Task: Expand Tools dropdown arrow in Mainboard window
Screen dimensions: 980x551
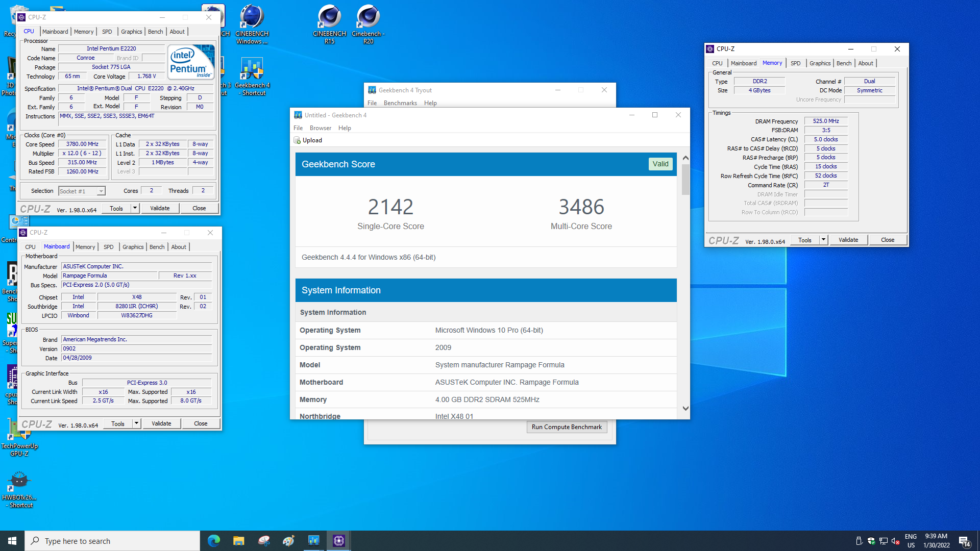Action: click(137, 423)
